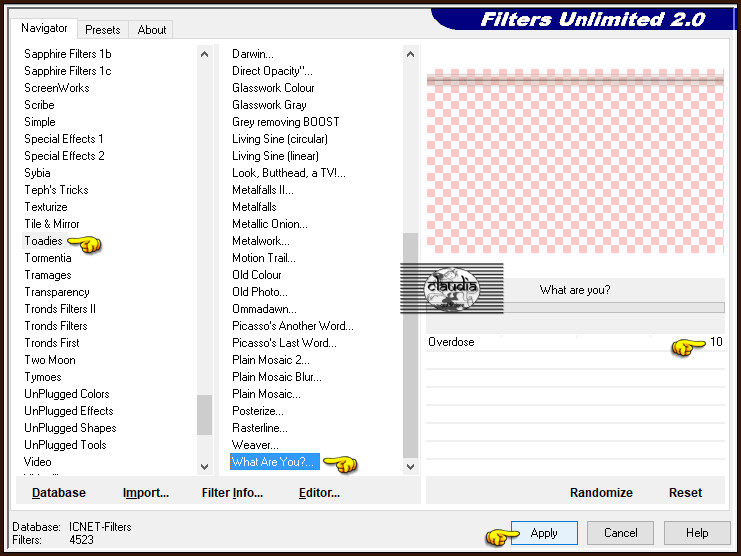Select Tramages category
This screenshot has height=556, width=741.
point(48,275)
